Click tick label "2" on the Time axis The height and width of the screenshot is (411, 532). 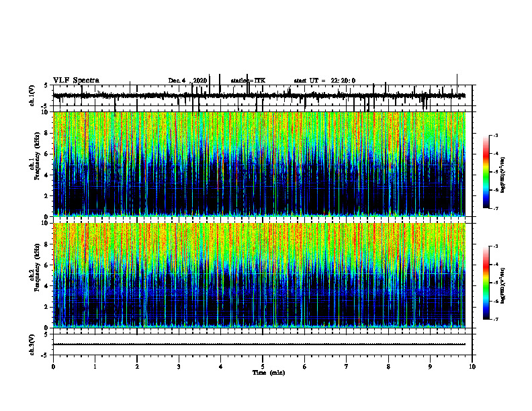point(137,367)
